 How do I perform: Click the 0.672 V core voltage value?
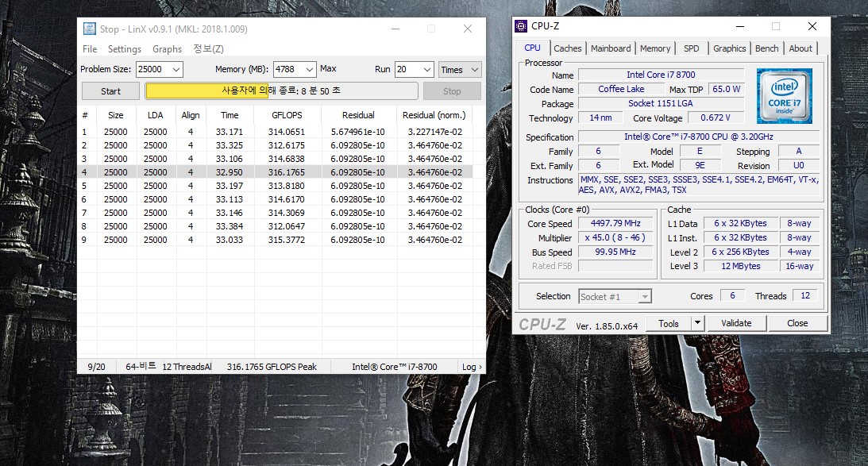click(x=716, y=117)
